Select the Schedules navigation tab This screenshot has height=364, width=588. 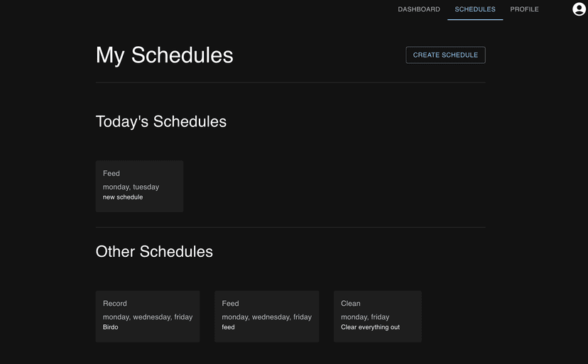[475, 9]
